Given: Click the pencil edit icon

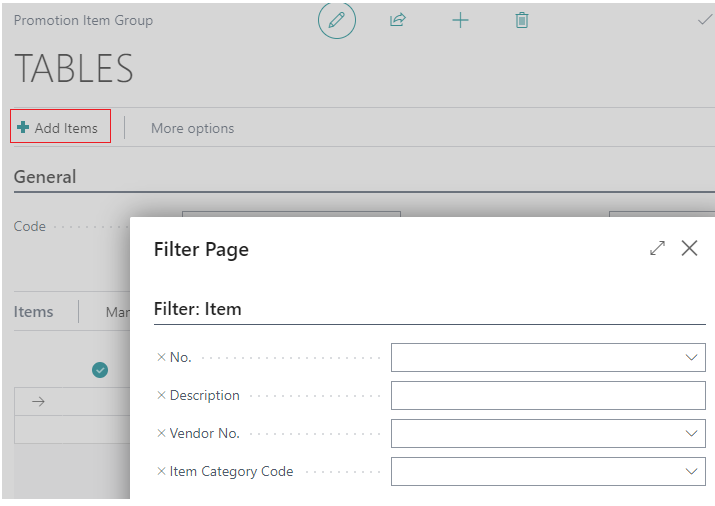Looking at the screenshot, I should (x=337, y=20).
